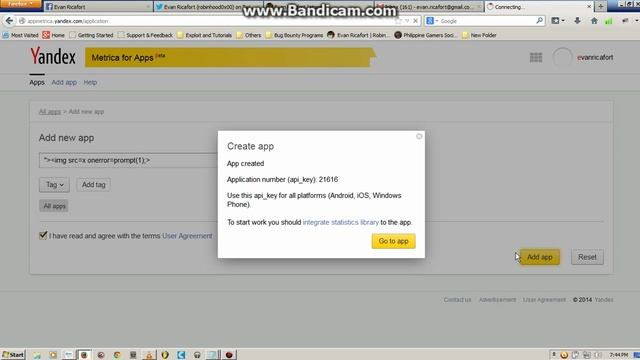Expand the New Folder bookmark folder

tap(479, 35)
